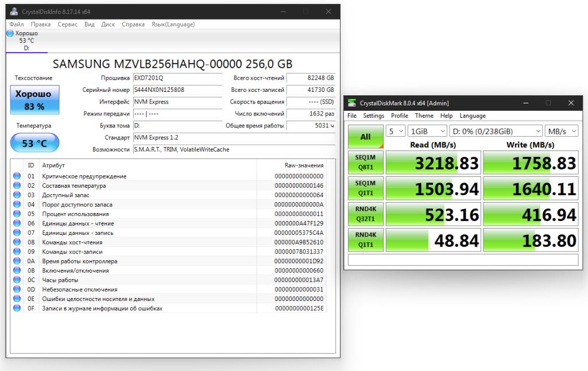The width and height of the screenshot is (588, 371).
Task: Click status orb of attribute 09 row
Action: [x=17, y=252]
